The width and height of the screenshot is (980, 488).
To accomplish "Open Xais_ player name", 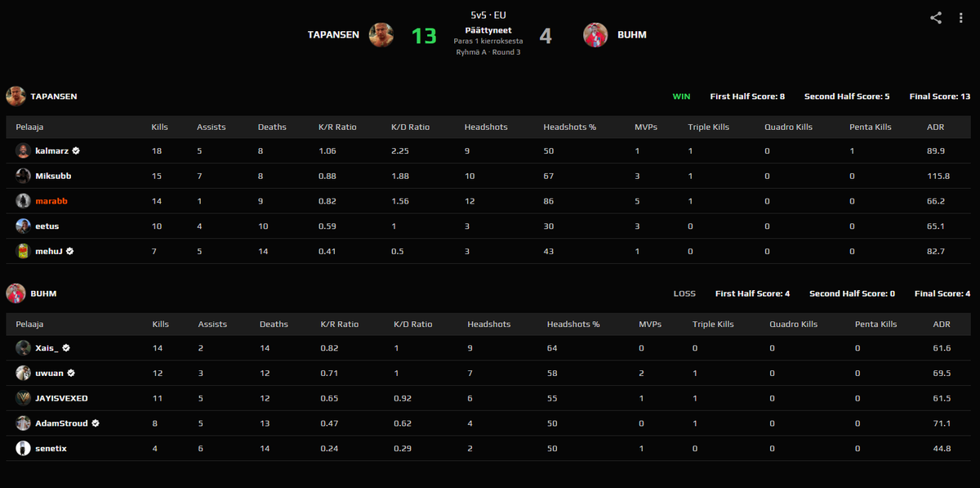I will click(47, 347).
